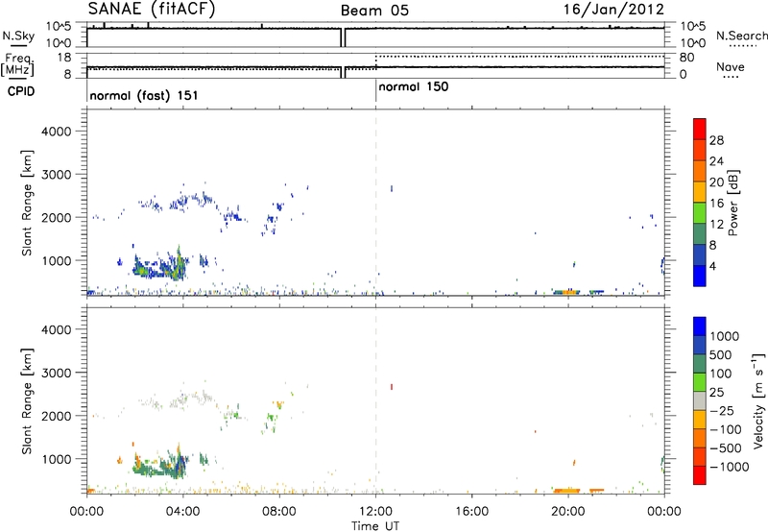Image resolution: width=768 pixels, height=532 pixels.
Task: Click the Nave legend label
Action: point(731,67)
